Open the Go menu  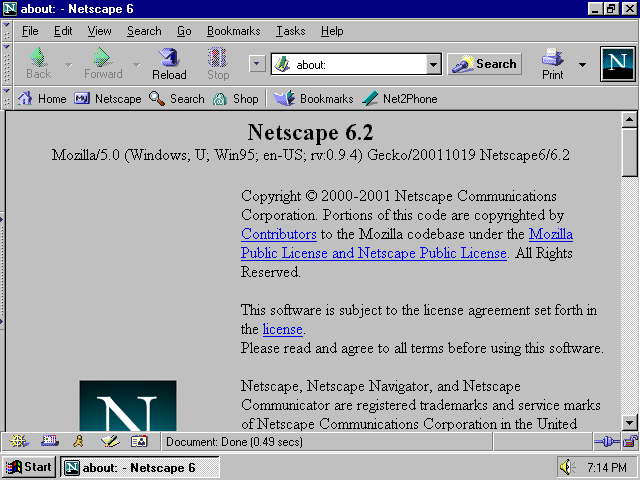pos(184,31)
